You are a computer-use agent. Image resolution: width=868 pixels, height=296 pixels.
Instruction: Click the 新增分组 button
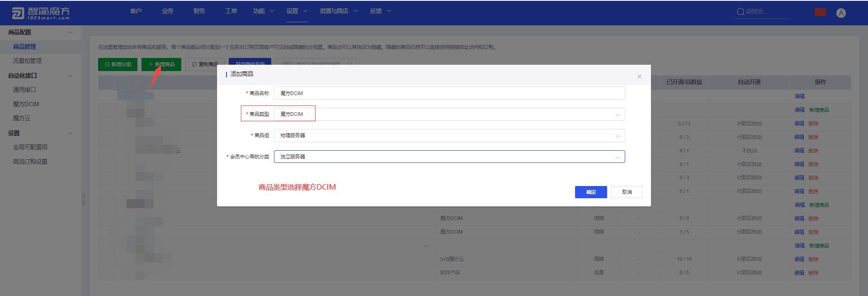pos(118,64)
